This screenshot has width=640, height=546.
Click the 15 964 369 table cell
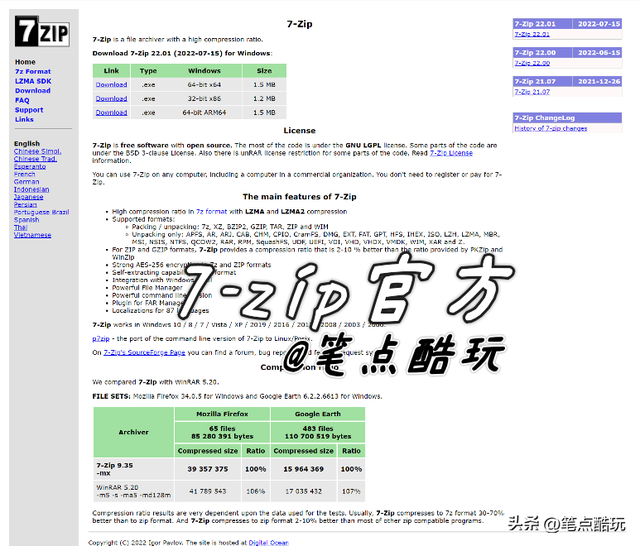coord(304,469)
